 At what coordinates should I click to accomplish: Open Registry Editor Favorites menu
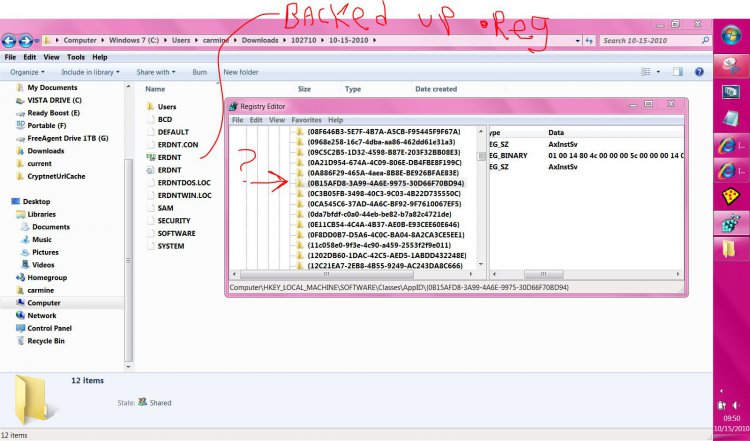306,120
